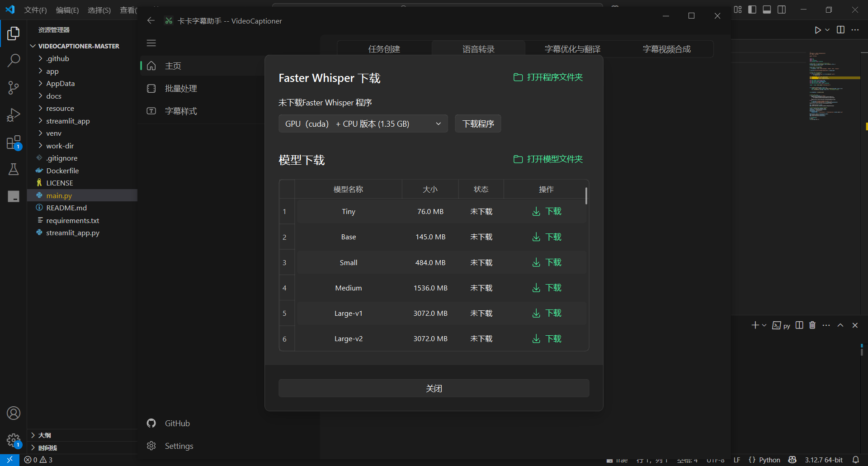868x466 pixels.
Task: Open Run and Debug view
Action: tap(14, 115)
